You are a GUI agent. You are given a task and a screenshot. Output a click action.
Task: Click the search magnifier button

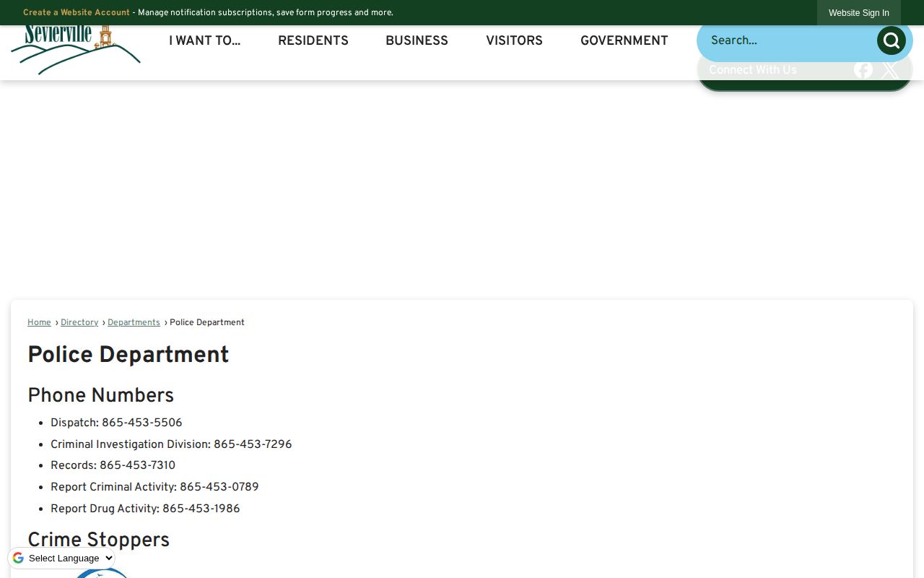892,40
